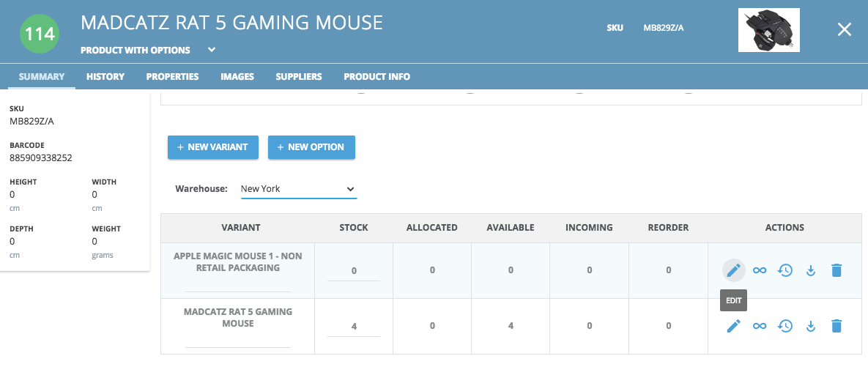868x386 pixels.
Task: Click the link icon for Madcatz Rat 5 variant
Action: click(760, 326)
